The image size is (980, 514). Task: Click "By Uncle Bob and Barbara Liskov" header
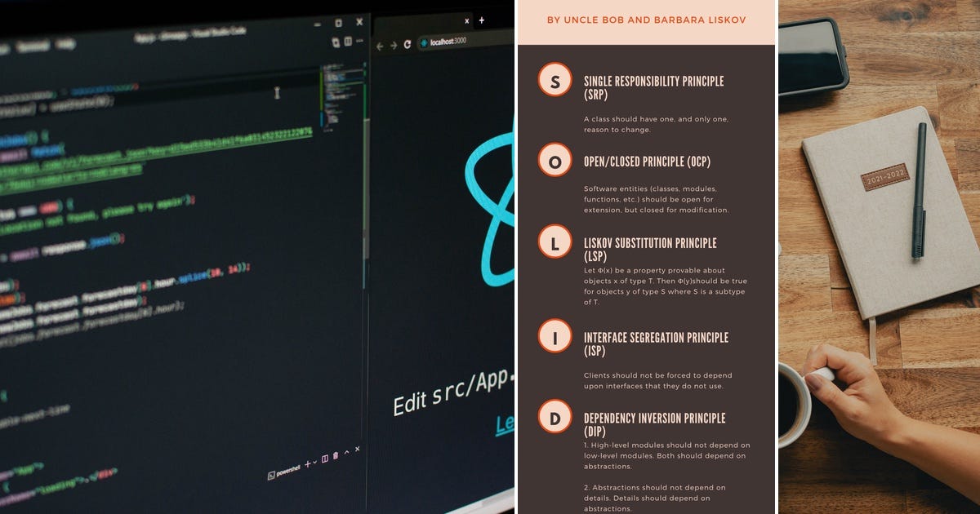pos(645,20)
